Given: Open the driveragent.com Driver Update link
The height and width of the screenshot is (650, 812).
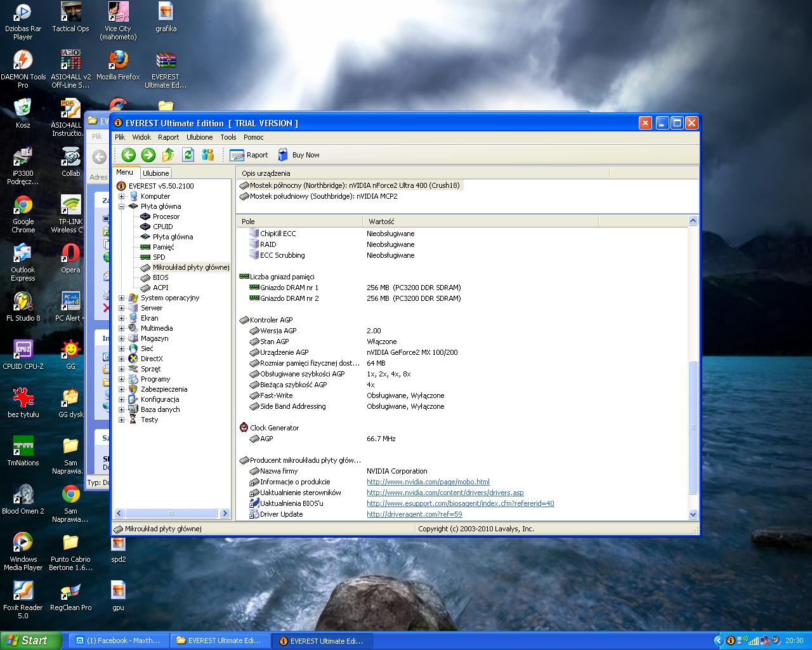Looking at the screenshot, I should tap(414, 514).
